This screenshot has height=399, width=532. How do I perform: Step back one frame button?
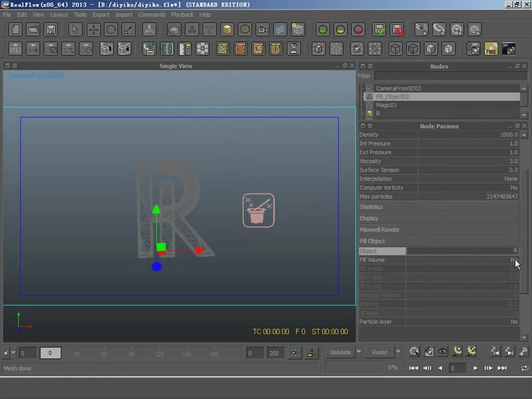(x=427, y=368)
